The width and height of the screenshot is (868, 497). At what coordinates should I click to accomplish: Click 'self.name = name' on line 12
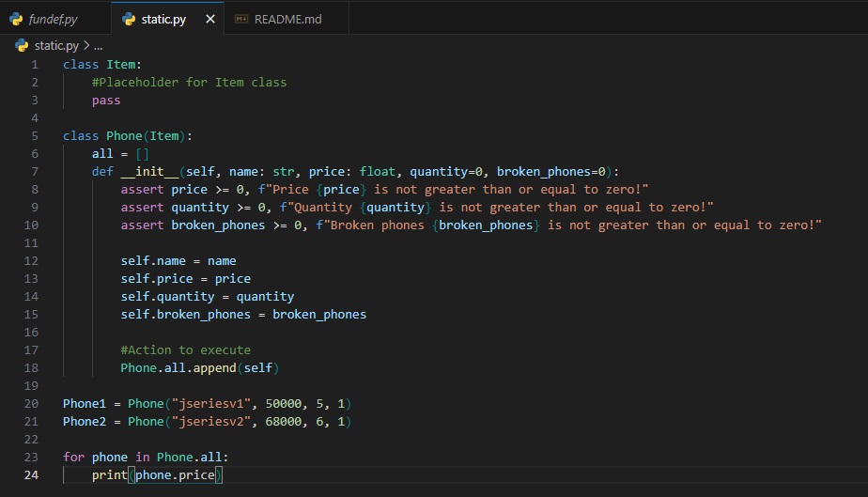(x=178, y=260)
